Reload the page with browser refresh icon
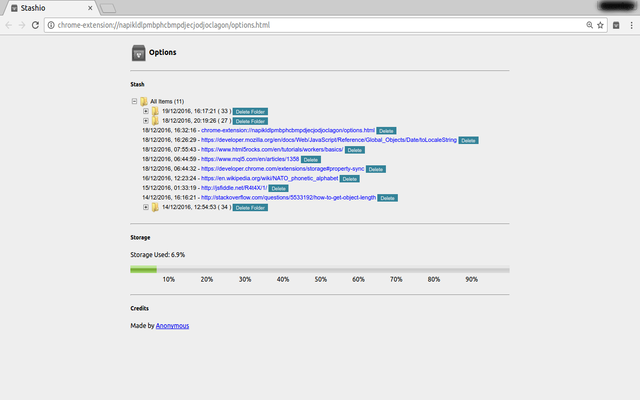 [x=36, y=23]
